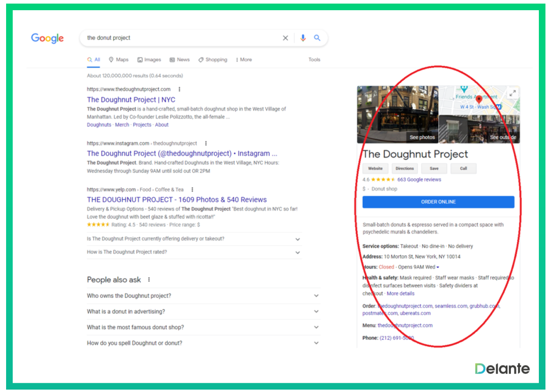Clear the search box with X icon
Viewport: 548px width, 392px height.
point(285,38)
